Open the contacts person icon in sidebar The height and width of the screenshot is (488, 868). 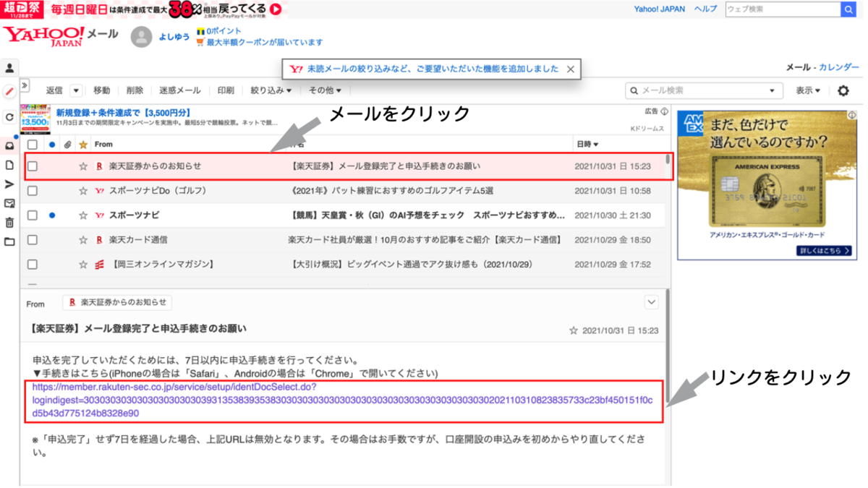(x=9, y=68)
